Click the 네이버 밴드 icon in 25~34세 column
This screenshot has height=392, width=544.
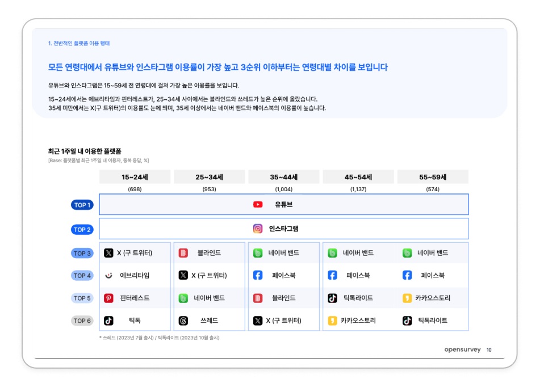(183, 298)
